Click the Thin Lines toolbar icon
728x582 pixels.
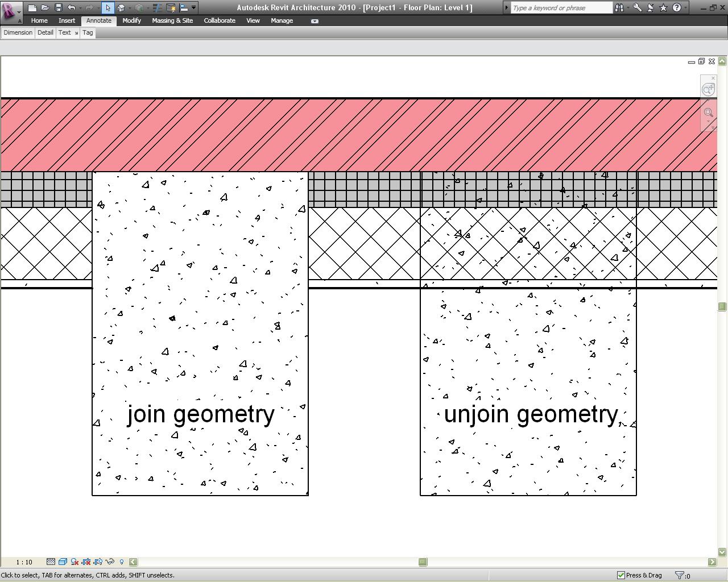click(x=158, y=7)
